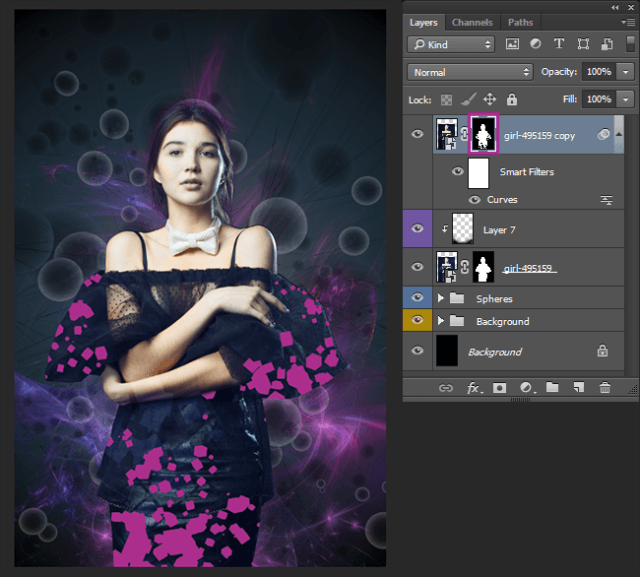This screenshot has height=577, width=640.
Task: Click the lock transparent pixels icon
Action: click(447, 100)
